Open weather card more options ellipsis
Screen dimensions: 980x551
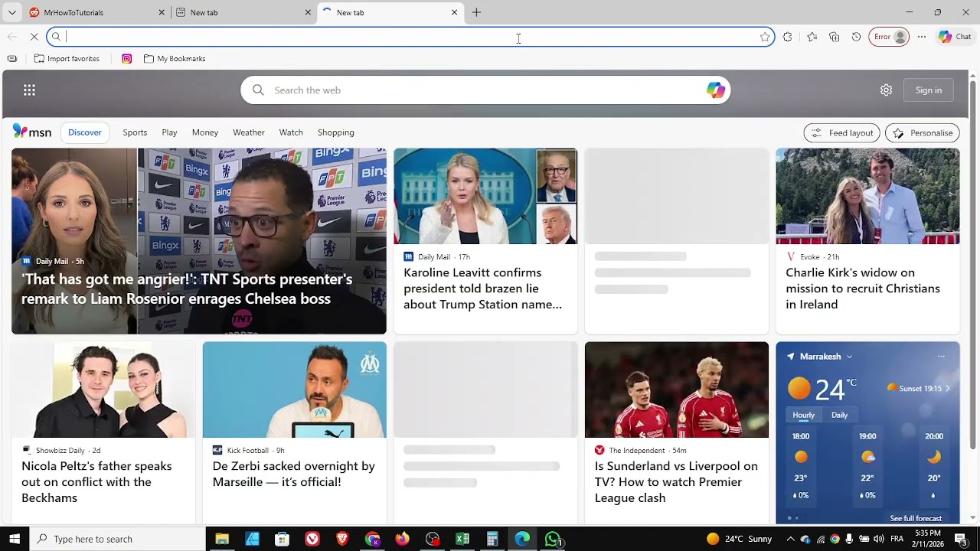941,357
